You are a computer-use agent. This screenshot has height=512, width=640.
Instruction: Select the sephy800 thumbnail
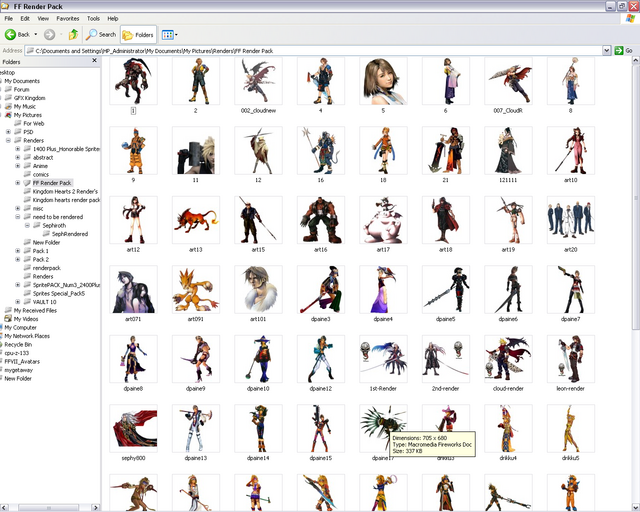pos(133,429)
